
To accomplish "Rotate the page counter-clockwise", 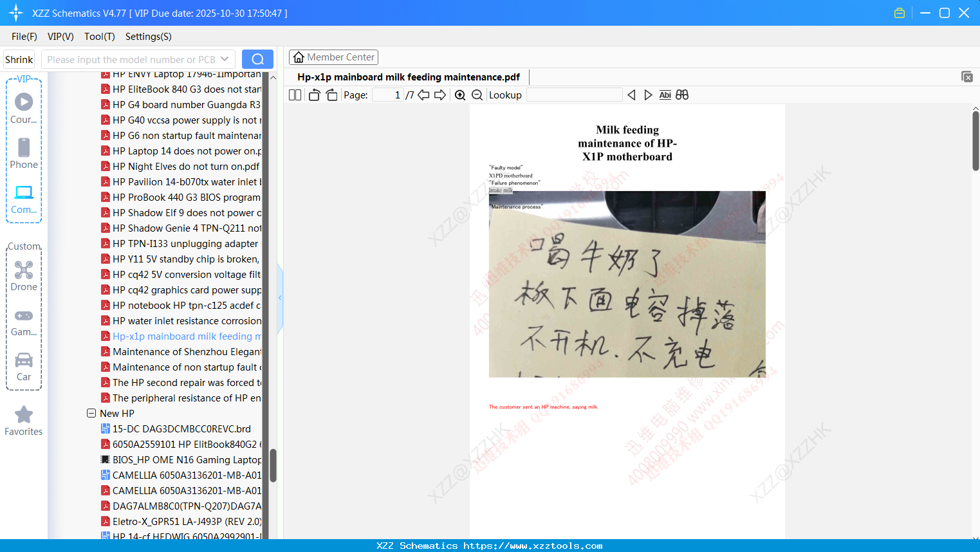I will coord(314,95).
